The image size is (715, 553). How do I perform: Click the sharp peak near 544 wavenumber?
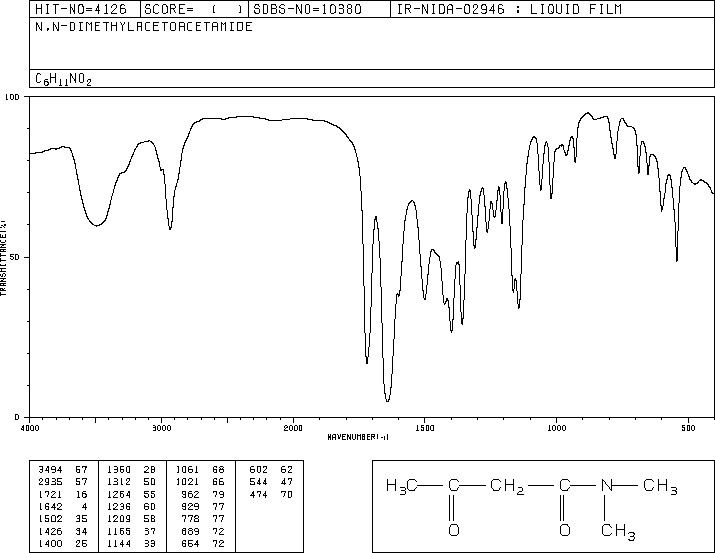coord(677,260)
